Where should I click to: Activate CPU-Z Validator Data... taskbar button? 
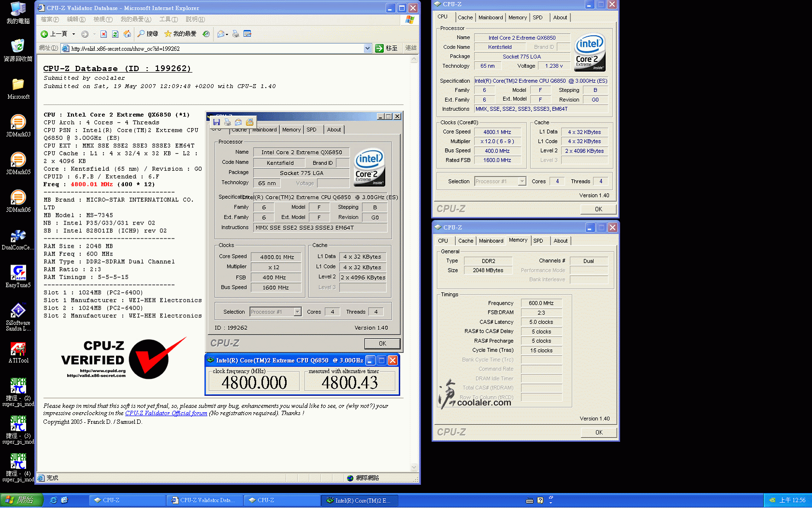[x=204, y=500]
